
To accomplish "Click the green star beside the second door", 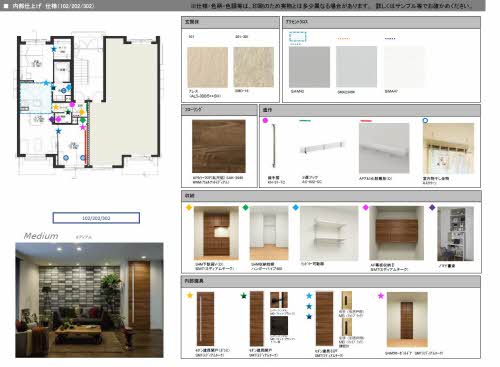I will (x=244, y=296).
